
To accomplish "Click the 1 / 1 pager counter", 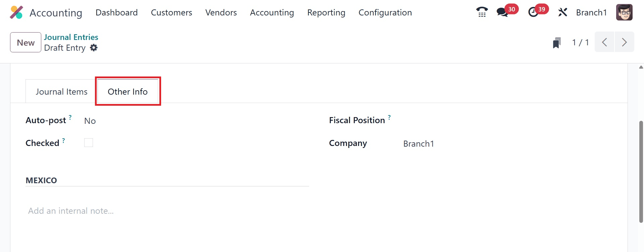I will pyautogui.click(x=581, y=42).
